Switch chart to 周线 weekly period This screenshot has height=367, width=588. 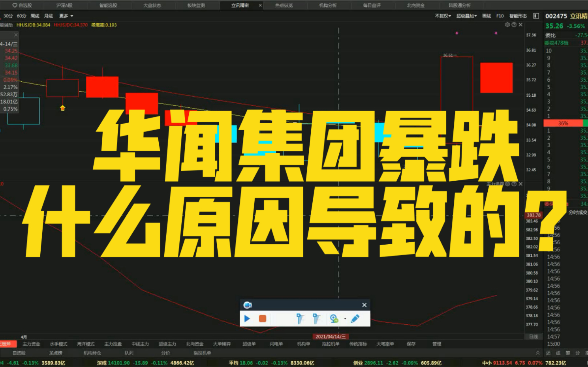(x=35, y=16)
